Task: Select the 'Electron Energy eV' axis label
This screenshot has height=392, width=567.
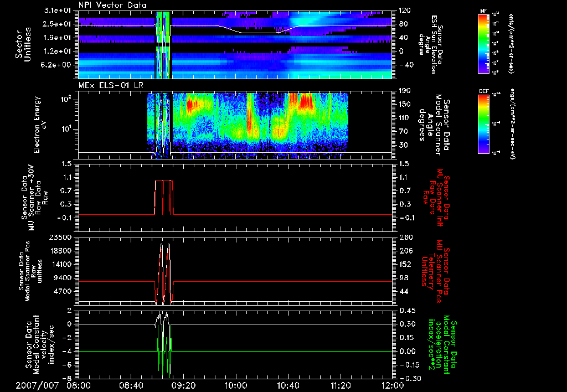Action: [41, 125]
